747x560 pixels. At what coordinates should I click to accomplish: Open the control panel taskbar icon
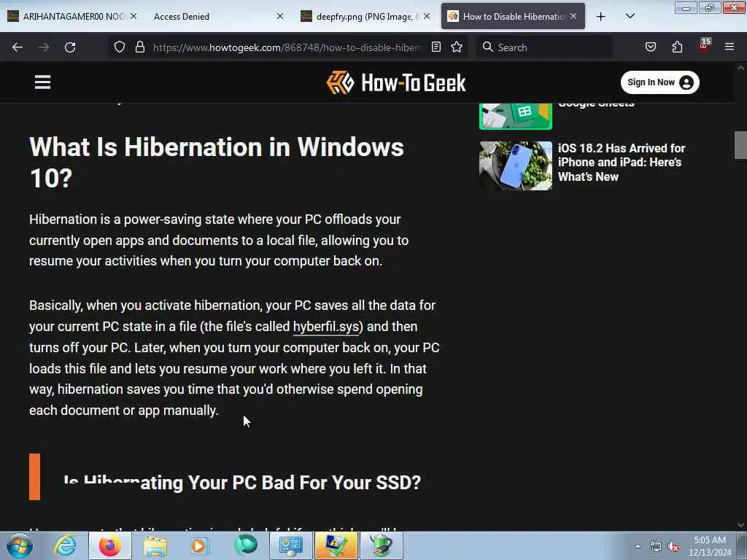[290, 545]
